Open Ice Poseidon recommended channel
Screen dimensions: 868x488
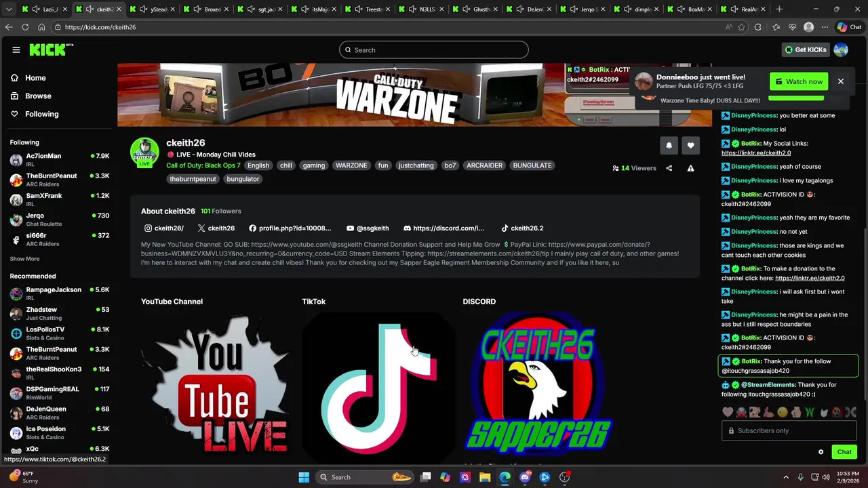click(60, 432)
